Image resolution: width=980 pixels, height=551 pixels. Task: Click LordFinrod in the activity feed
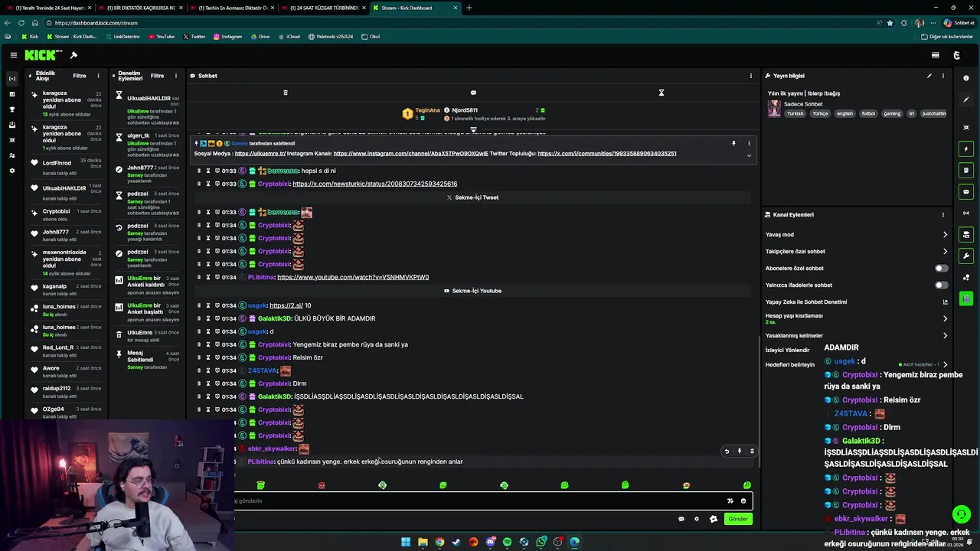[x=57, y=163]
